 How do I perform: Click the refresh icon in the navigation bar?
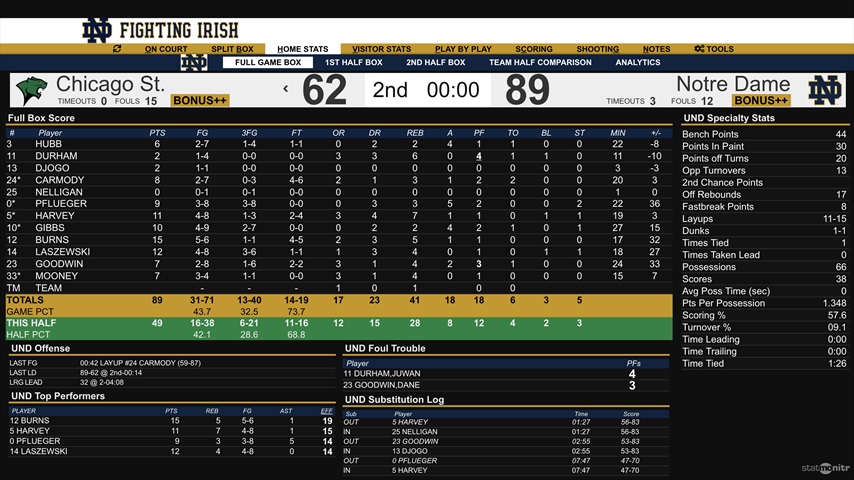(117, 49)
